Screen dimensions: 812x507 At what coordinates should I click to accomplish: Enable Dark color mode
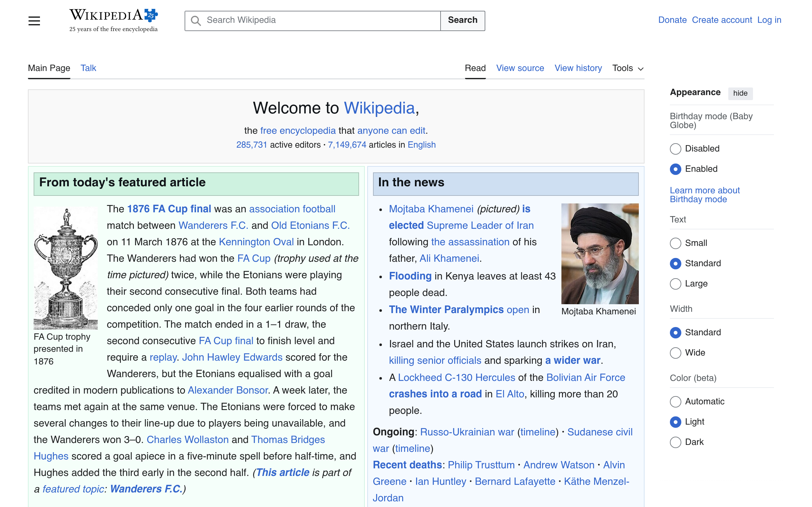(675, 442)
